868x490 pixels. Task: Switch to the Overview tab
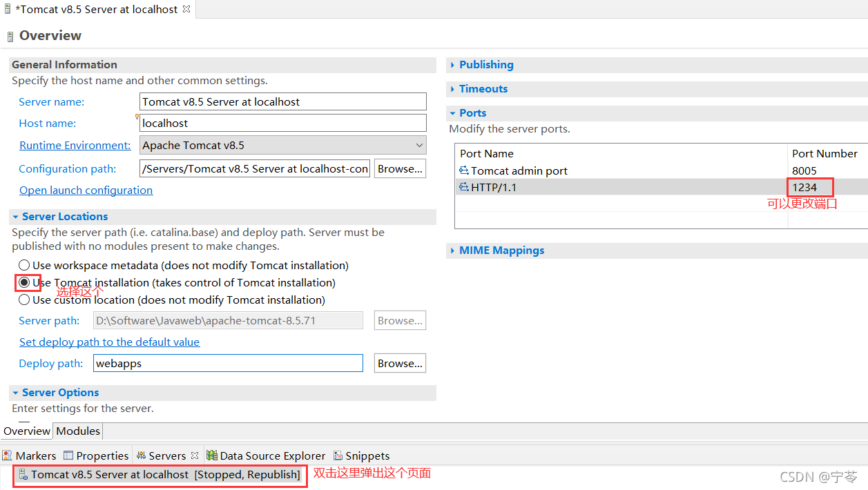(27, 431)
